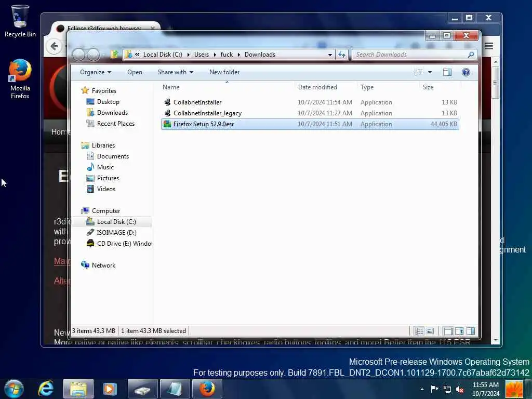Open Windows Media Player from taskbar
The width and height of the screenshot is (532, 399).
click(110, 389)
